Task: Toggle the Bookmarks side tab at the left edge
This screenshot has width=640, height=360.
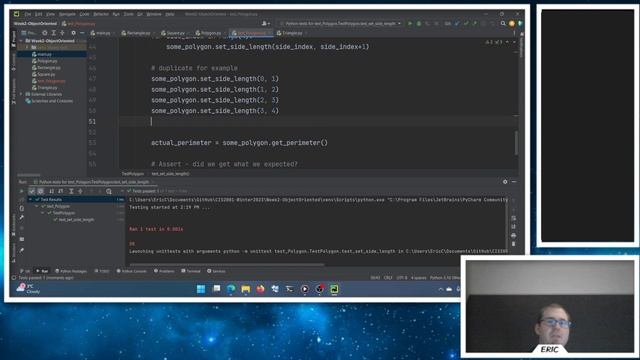Action: coord(13,225)
